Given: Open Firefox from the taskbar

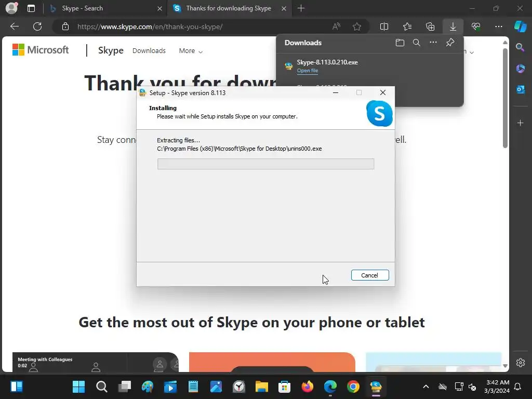Looking at the screenshot, I should click(x=308, y=387).
